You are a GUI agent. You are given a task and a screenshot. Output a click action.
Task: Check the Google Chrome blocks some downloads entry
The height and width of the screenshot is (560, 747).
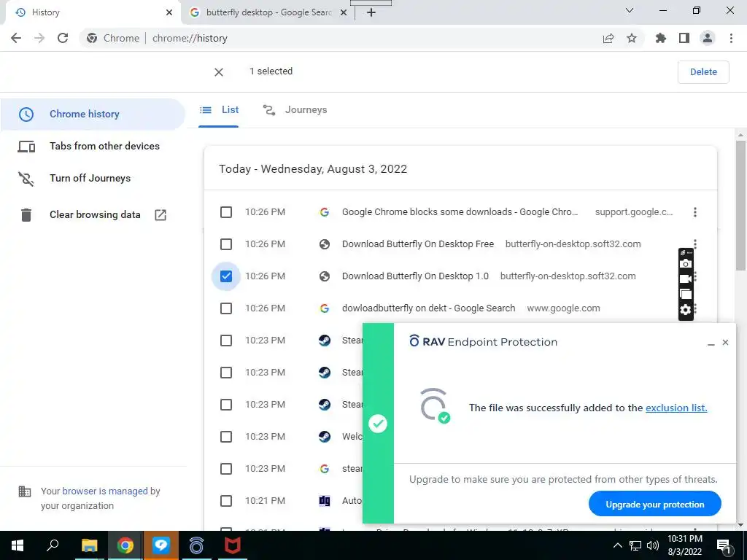(x=226, y=212)
